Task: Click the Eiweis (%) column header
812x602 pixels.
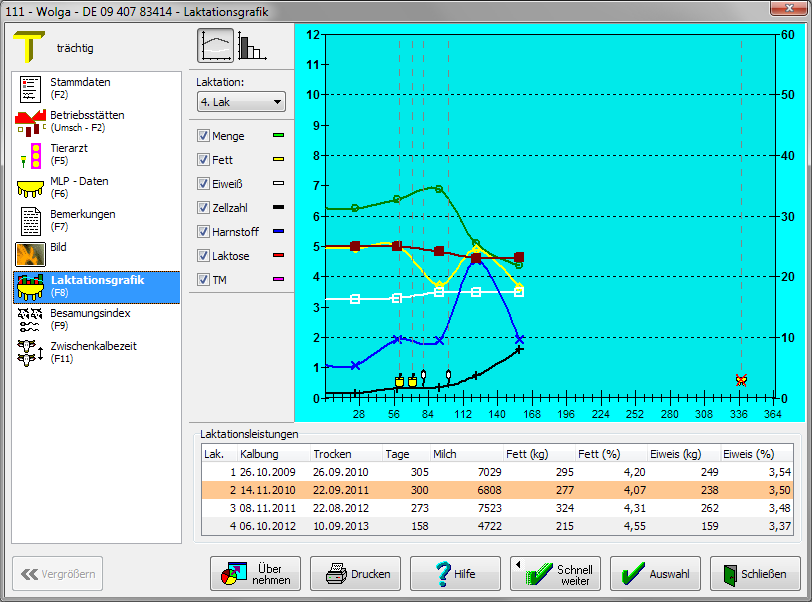Action: (756, 454)
